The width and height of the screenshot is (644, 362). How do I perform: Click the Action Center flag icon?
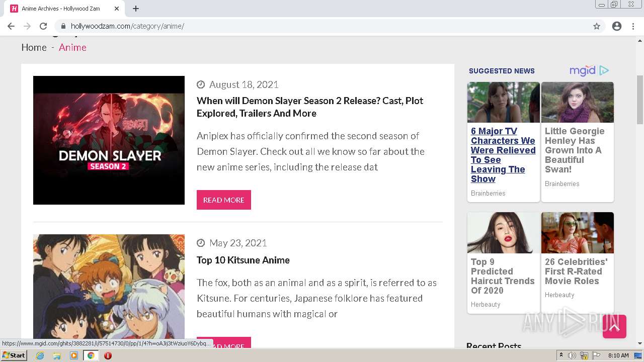point(596,355)
